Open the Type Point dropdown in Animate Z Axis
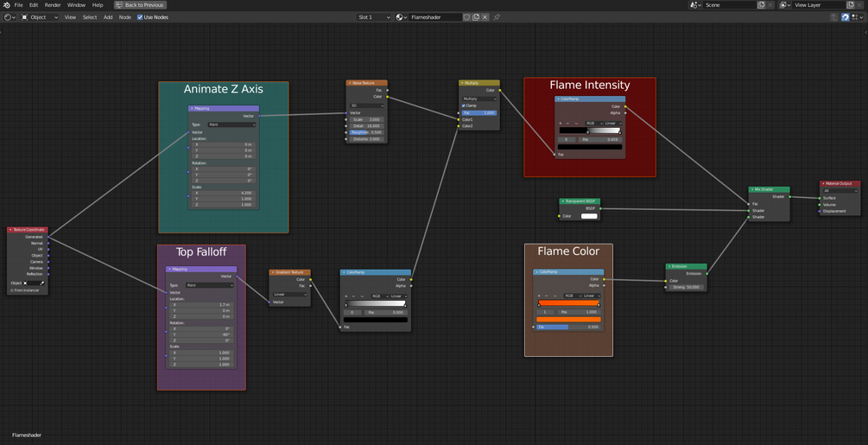Viewport: 868px width, 445px height. pos(232,125)
